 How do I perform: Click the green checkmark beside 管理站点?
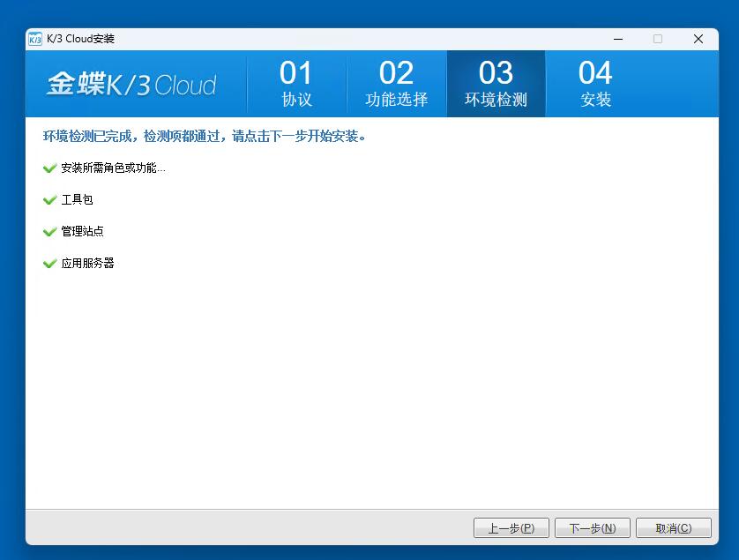(49, 231)
